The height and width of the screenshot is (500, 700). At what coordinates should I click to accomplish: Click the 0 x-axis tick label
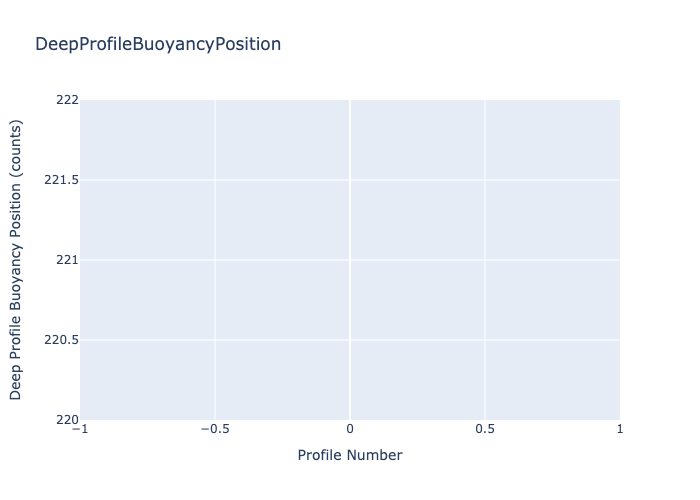(350, 429)
